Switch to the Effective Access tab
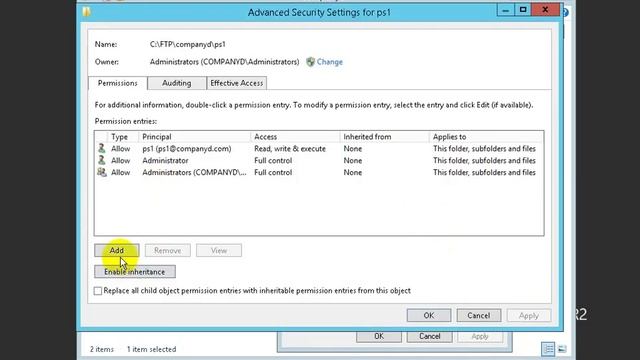The width and height of the screenshot is (640, 360). click(x=237, y=83)
